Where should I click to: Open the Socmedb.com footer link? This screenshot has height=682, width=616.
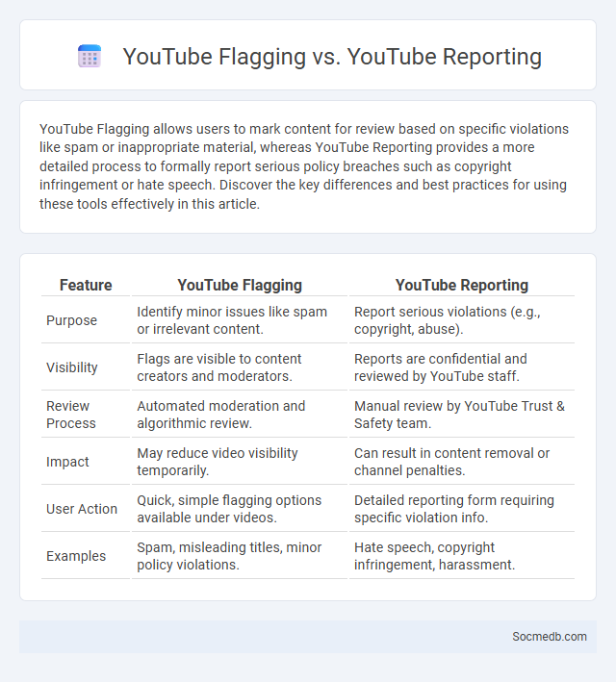click(549, 637)
